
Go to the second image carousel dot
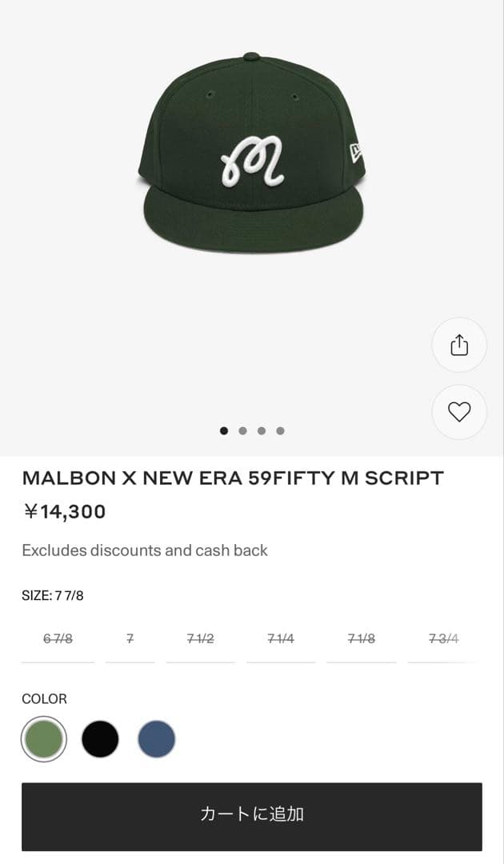(242, 430)
